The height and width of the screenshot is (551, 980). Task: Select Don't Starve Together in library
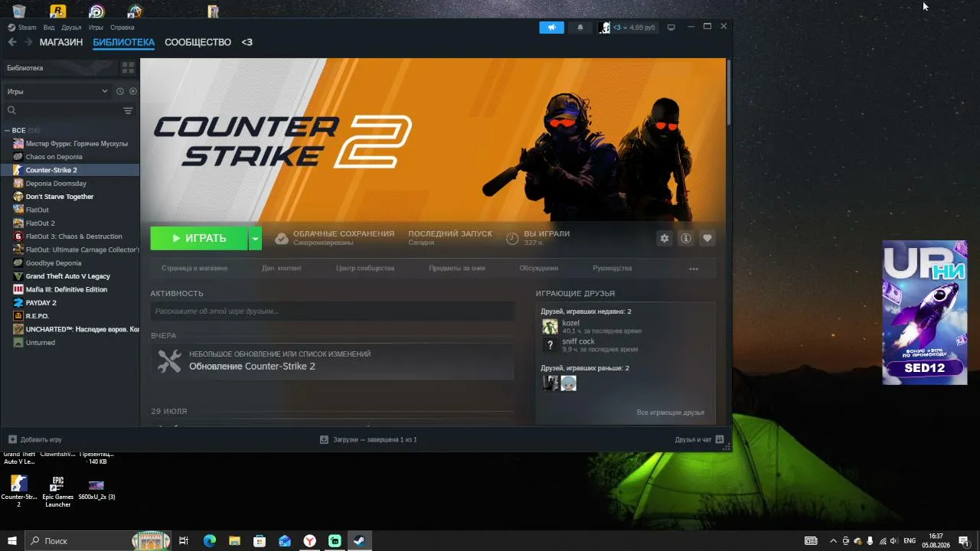pos(70,197)
